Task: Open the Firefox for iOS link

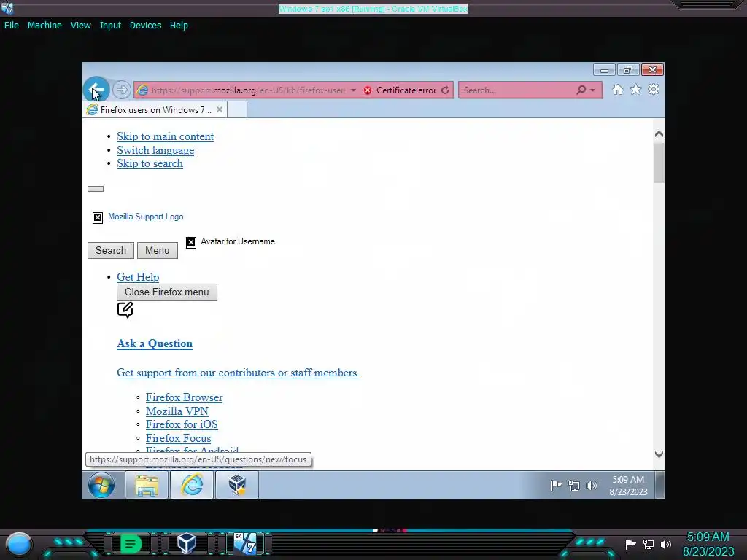Action: tap(182, 424)
